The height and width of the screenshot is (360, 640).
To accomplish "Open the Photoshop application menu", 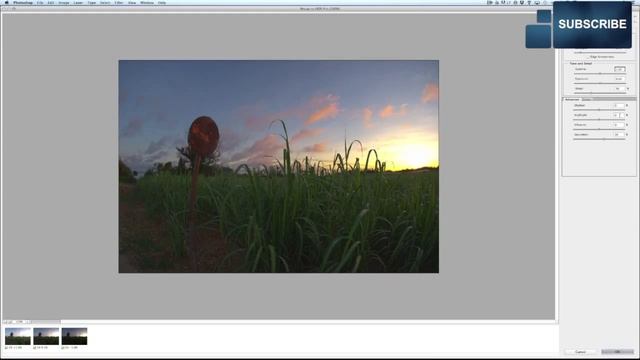I will click(22, 2).
